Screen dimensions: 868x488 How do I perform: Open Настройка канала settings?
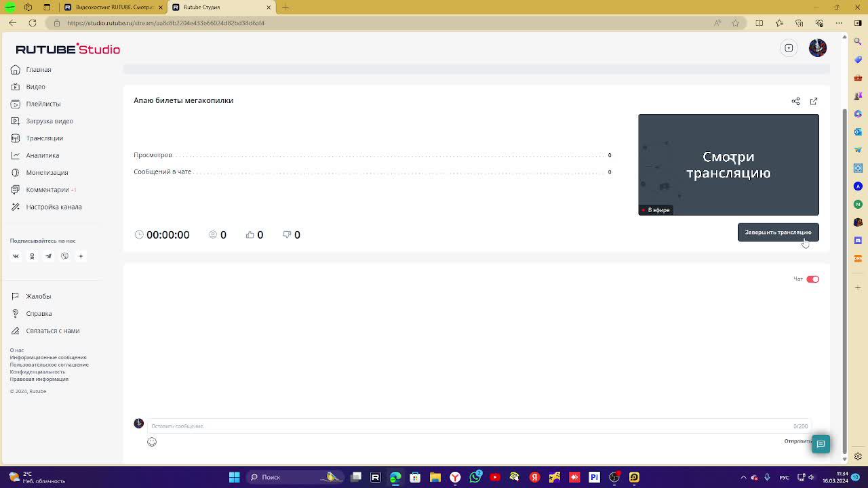[46, 207]
